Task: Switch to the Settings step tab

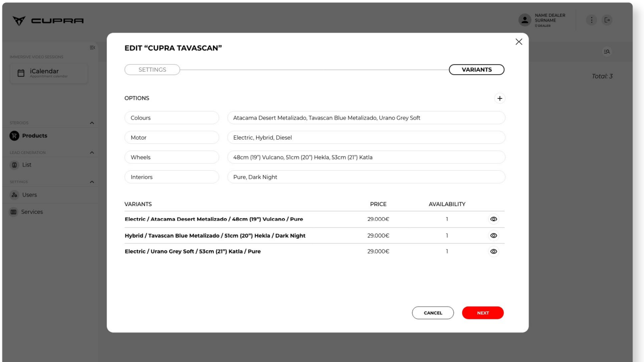Action: pyautogui.click(x=152, y=70)
